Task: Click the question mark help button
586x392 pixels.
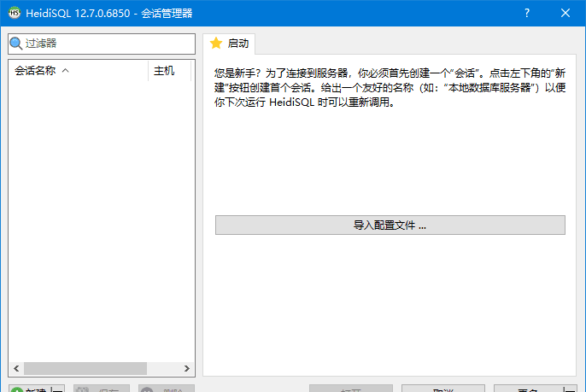Action: click(x=526, y=13)
